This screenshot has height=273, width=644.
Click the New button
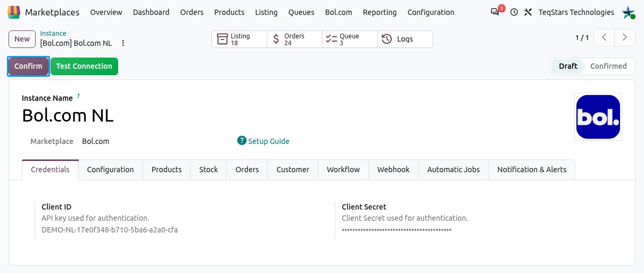tap(22, 39)
